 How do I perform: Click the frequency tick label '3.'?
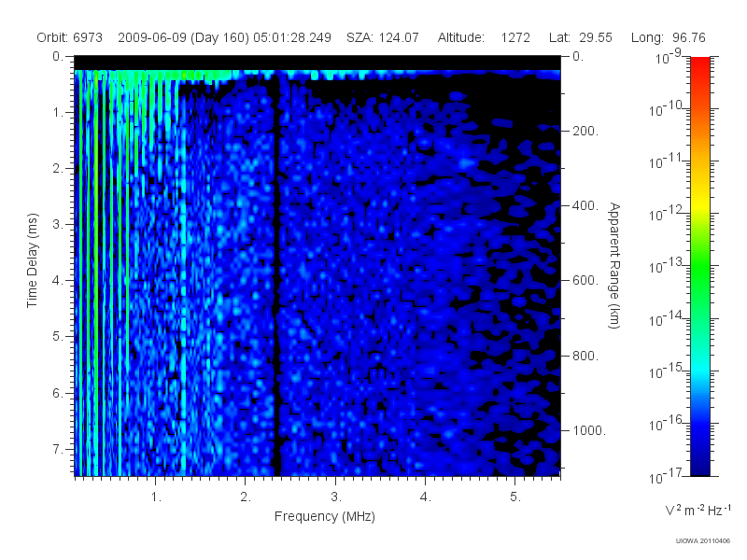(x=336, y=497)
